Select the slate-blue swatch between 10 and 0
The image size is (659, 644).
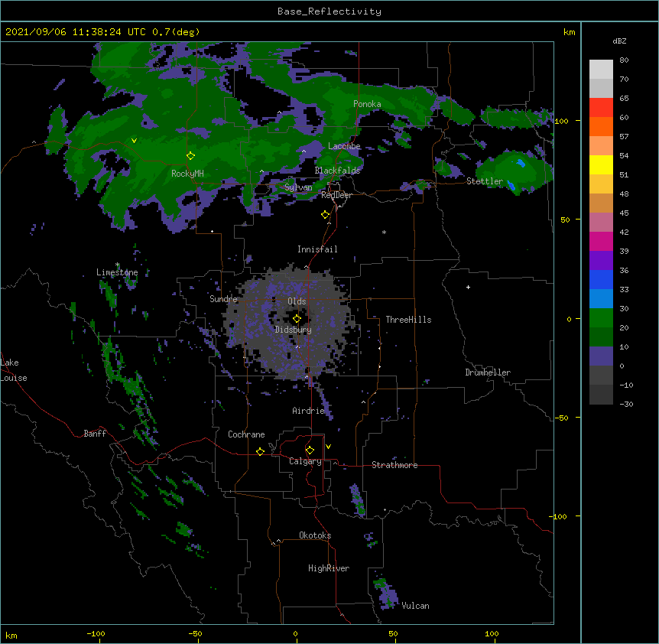(x=601, y=356)
